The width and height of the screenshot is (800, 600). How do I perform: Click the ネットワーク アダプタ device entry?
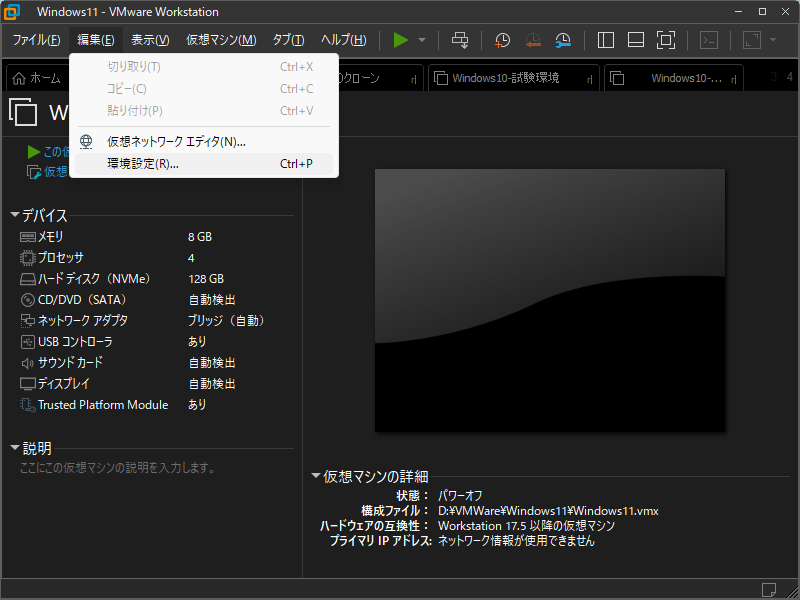(83, 321)
